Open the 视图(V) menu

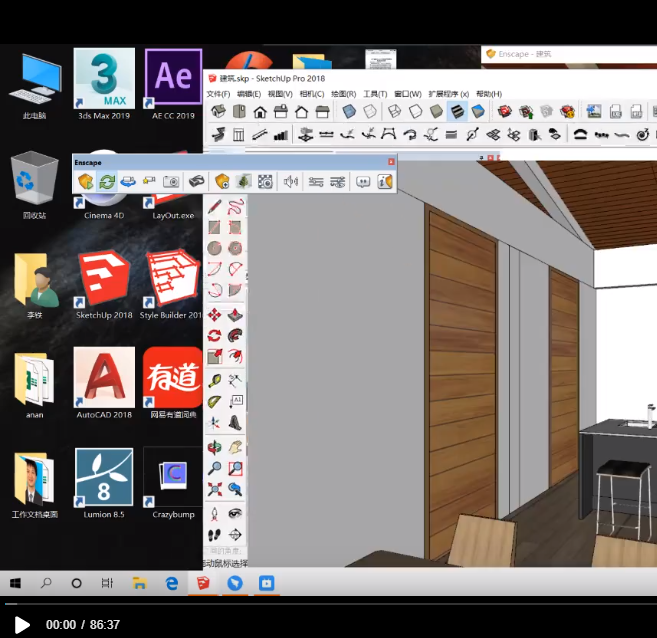[x=280, y=94]
